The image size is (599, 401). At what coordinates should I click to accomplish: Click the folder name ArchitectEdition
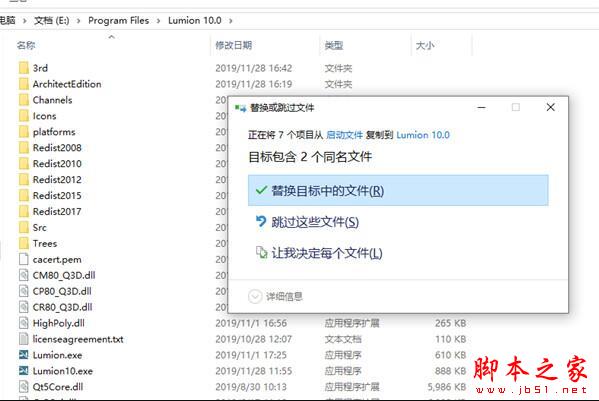point(67,84)
